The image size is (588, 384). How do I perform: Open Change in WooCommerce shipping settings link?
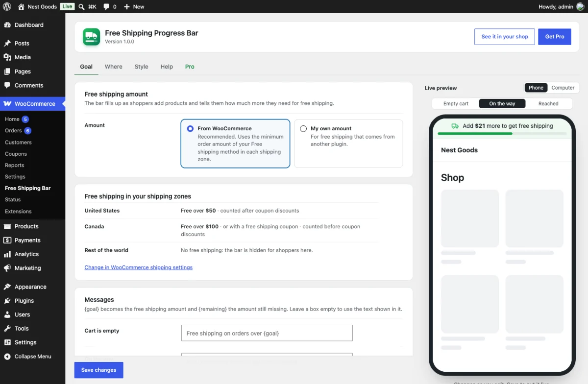click(x=139, y=267)
